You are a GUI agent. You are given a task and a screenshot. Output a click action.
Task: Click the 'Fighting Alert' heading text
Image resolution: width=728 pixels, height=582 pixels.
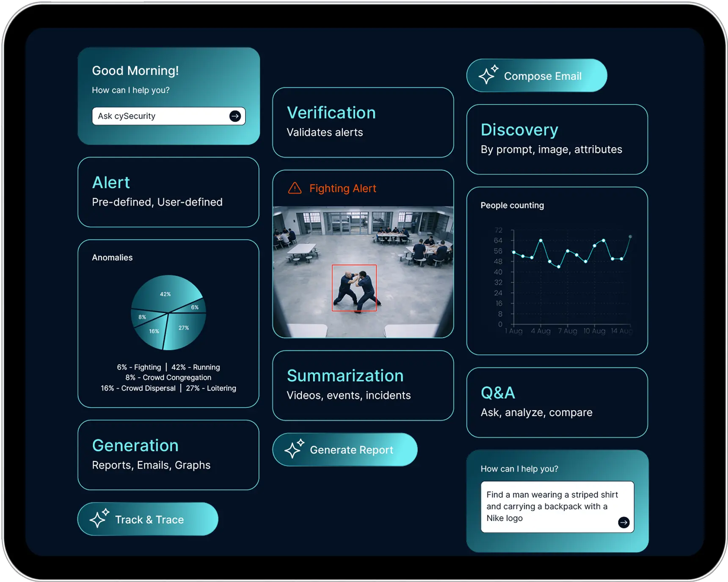tap(342, 188)
